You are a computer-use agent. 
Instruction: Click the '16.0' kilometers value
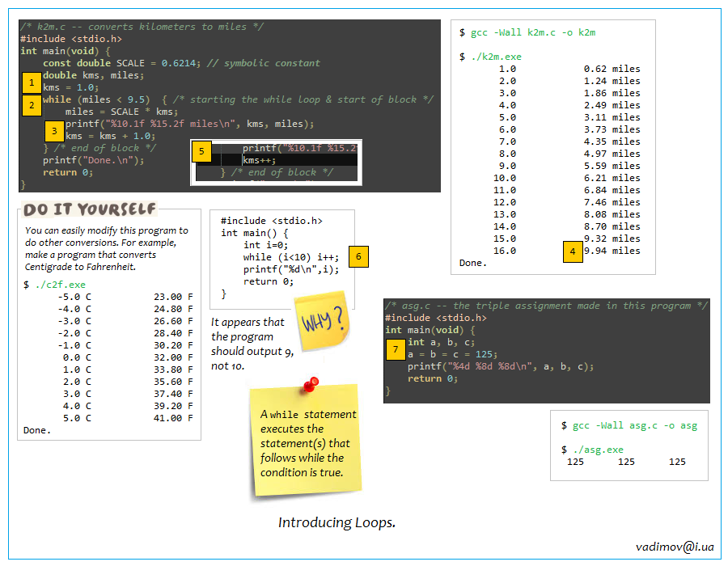(x=505, y=251)
